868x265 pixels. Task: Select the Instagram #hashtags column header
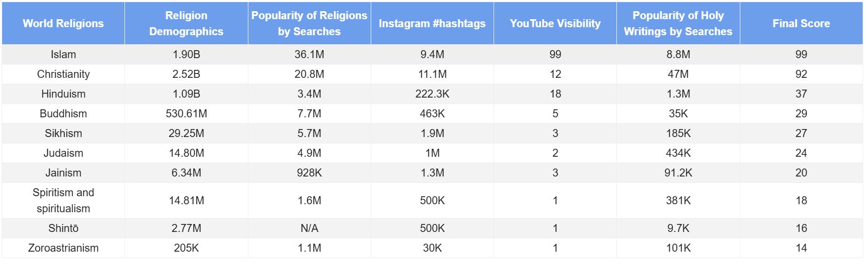(x=432, y=23)
